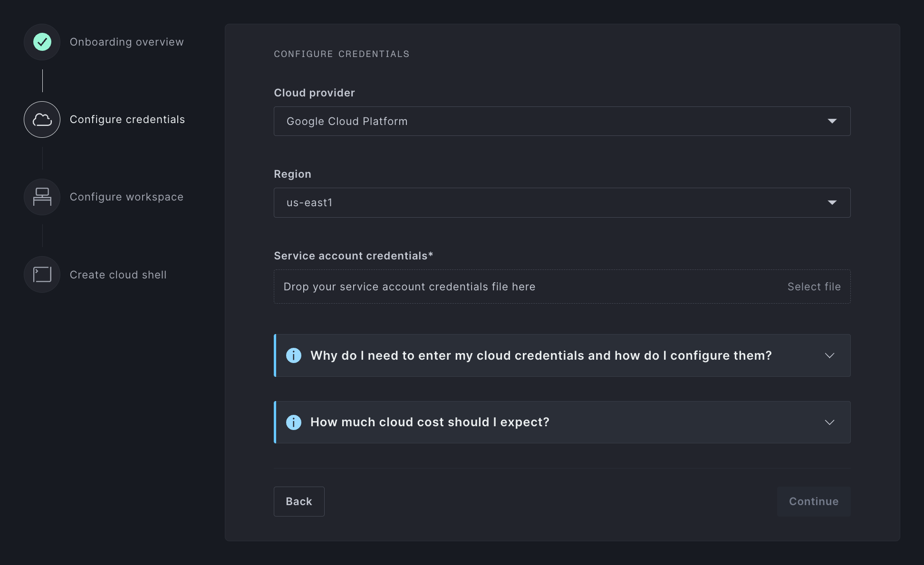Viewport: 924px width, 565px height.
Task: Select Create cloud shell step label
Action: point(118,275)
